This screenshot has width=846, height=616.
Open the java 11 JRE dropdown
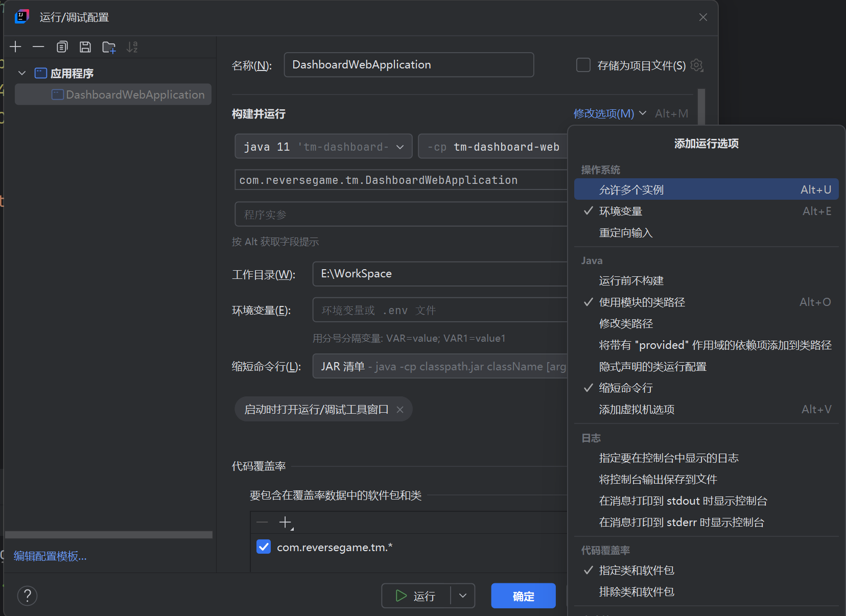[x=400, y=147]
